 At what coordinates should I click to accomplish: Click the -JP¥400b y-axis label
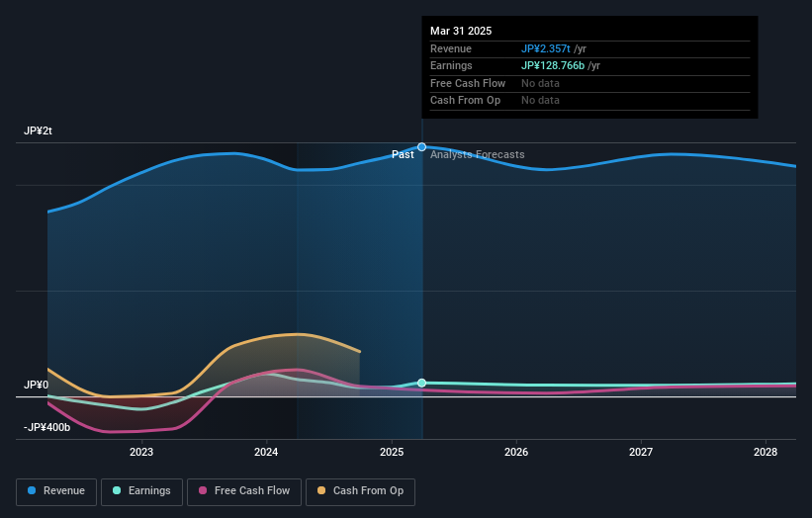46,427
